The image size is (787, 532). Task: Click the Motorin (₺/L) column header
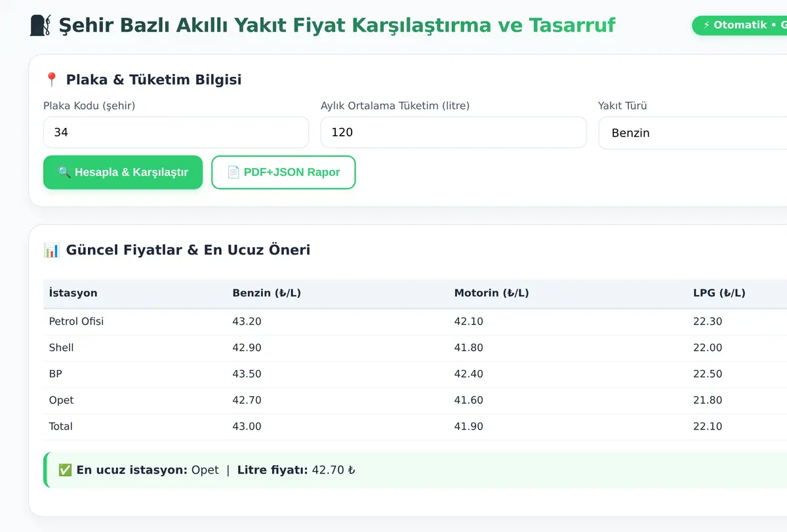pos(491,293)
